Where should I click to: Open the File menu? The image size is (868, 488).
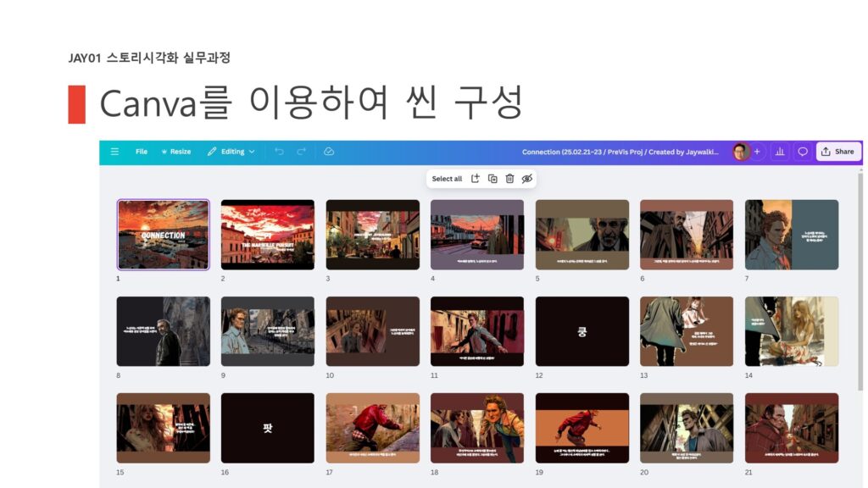coord(142,152)
